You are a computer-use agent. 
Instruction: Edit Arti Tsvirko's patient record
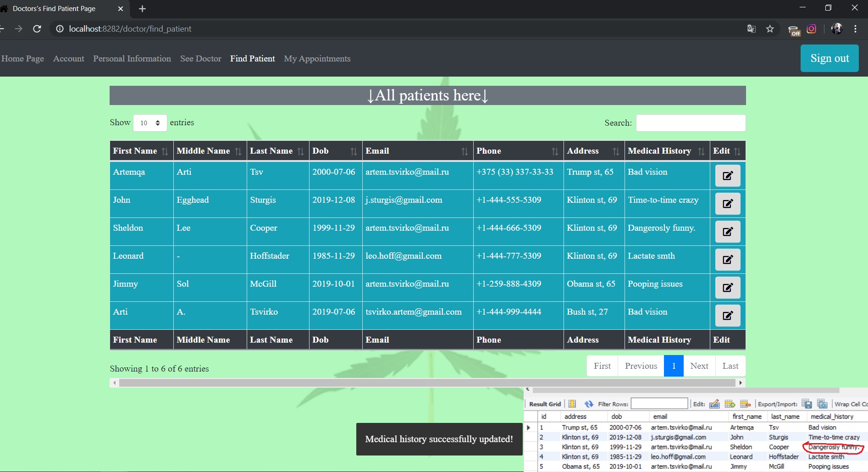point(727,316)
